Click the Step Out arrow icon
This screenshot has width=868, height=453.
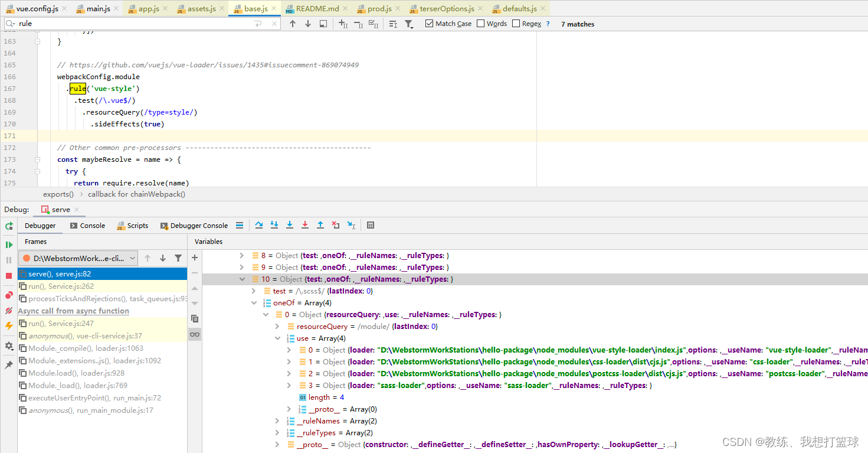pyautogui.click(x=320, y=225)
